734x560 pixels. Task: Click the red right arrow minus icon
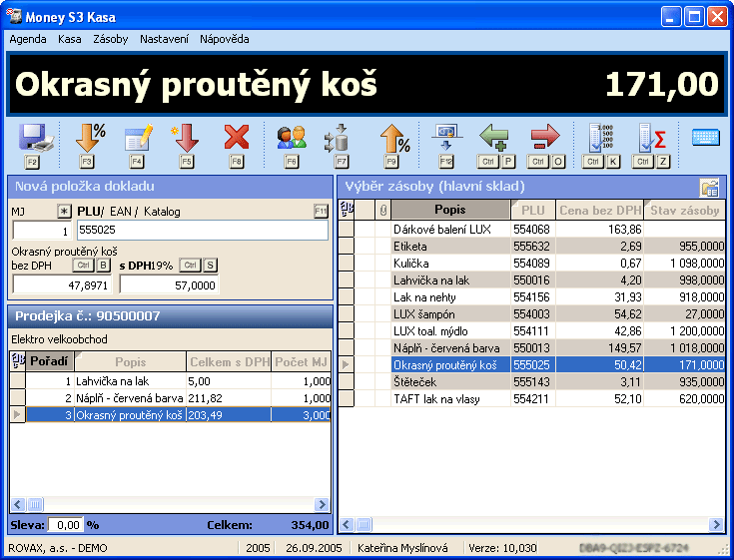(x=545, y=138)
